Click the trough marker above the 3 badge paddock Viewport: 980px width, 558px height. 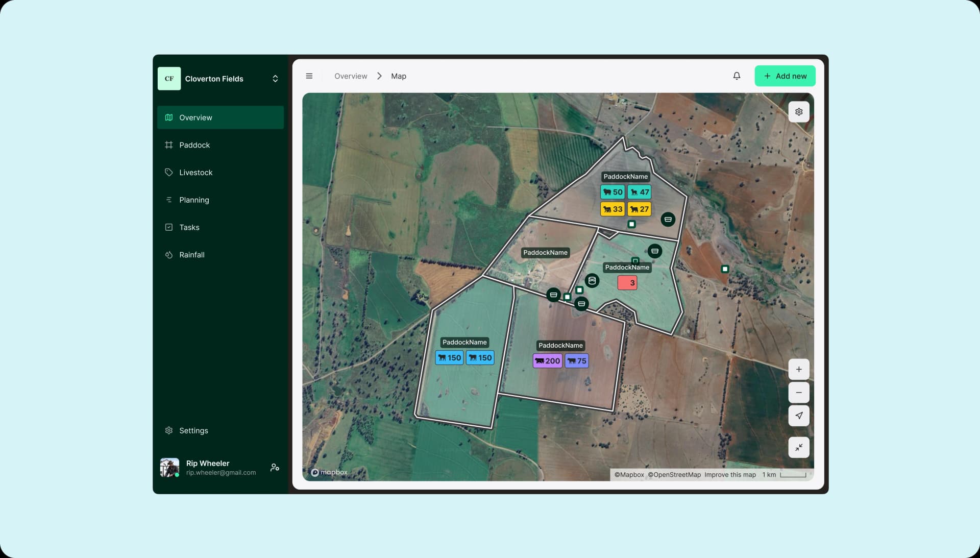[x=654, y=251]
